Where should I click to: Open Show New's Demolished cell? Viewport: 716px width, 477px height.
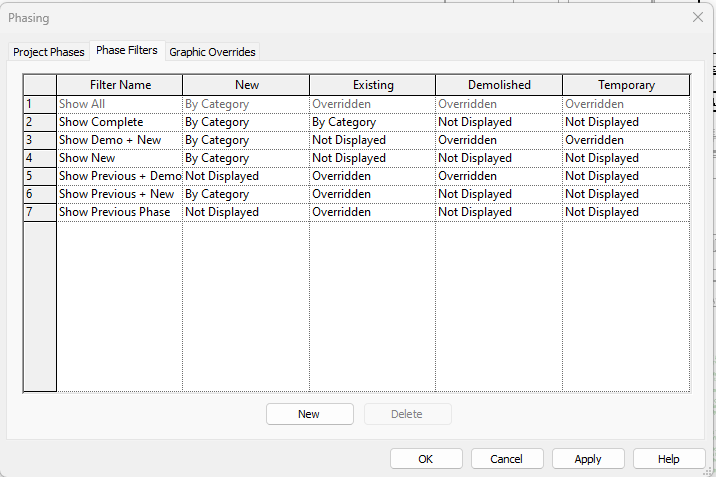tap(499, 158)
